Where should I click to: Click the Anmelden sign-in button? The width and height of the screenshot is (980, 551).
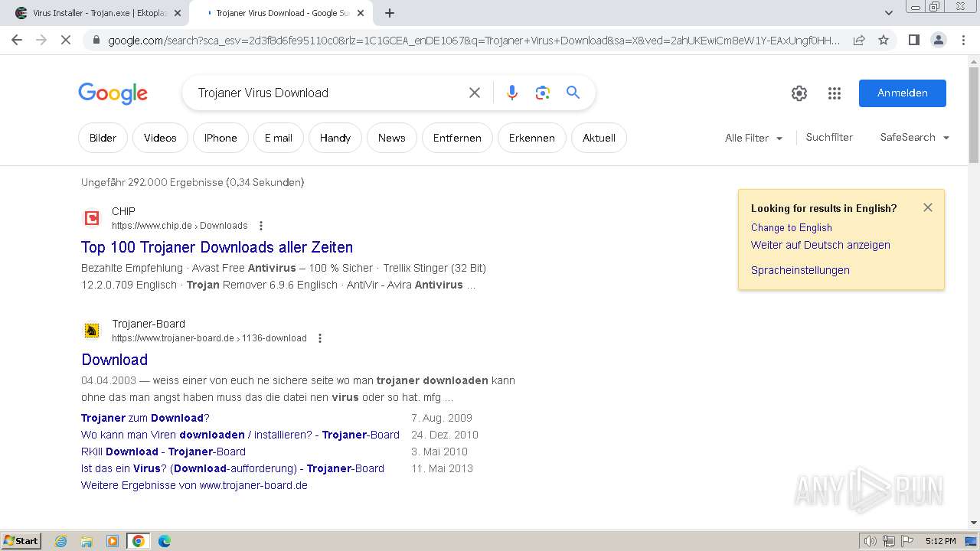902,93
